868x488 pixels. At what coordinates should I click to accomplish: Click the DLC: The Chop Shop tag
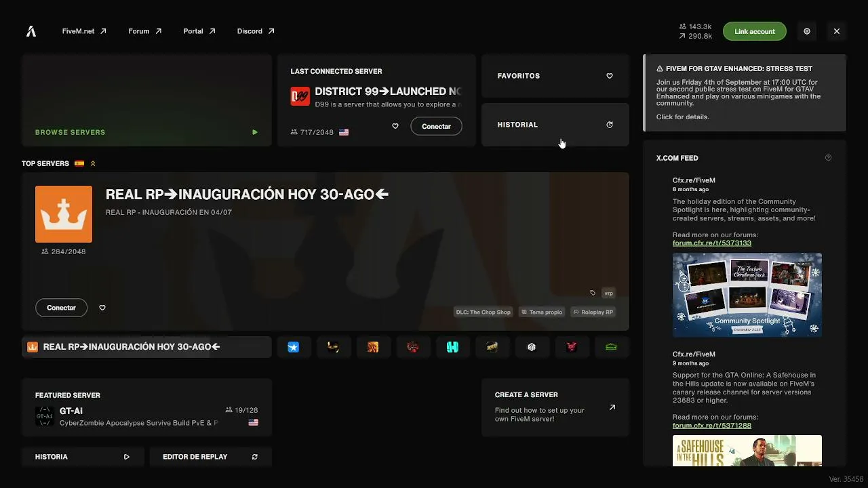pos(483,312)
